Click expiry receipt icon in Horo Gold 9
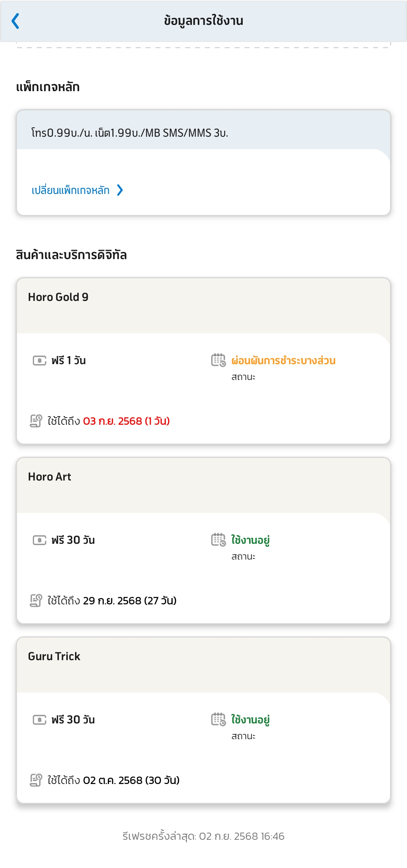This screenshot has width=407, height=868. 36,421
